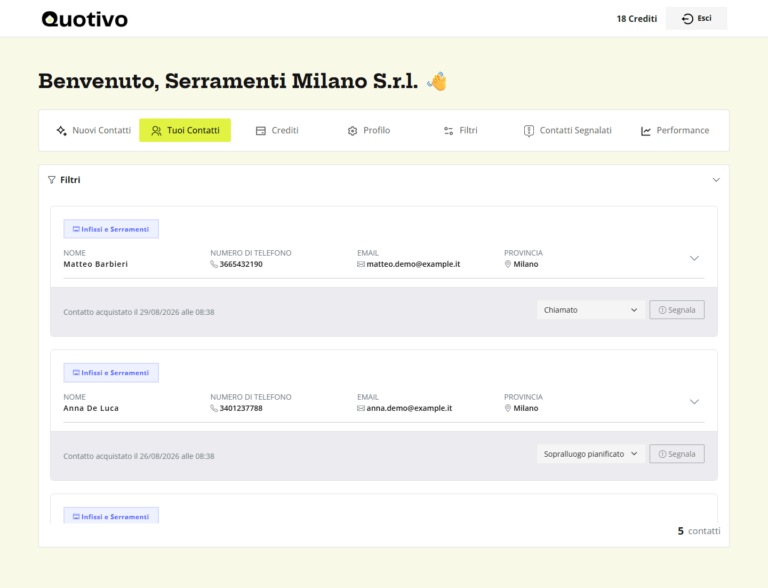Expand Matteo Barbieri contact details
The width and height of the screenshot is (768, 588).
click(x=694, y=258)
